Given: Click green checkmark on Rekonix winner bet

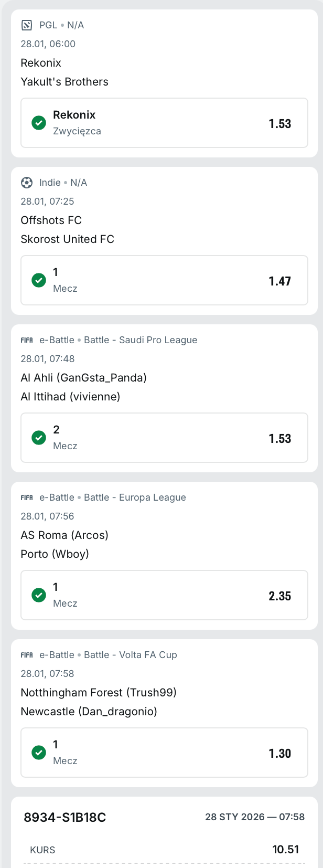Looking at the screenshot, I should pyautogui.click(x=39, y=123).
